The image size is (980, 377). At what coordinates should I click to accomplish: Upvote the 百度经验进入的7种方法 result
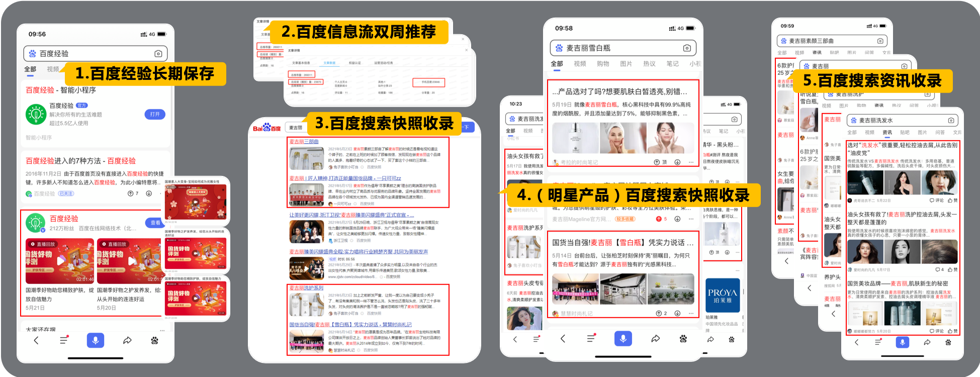pos(132,194)
